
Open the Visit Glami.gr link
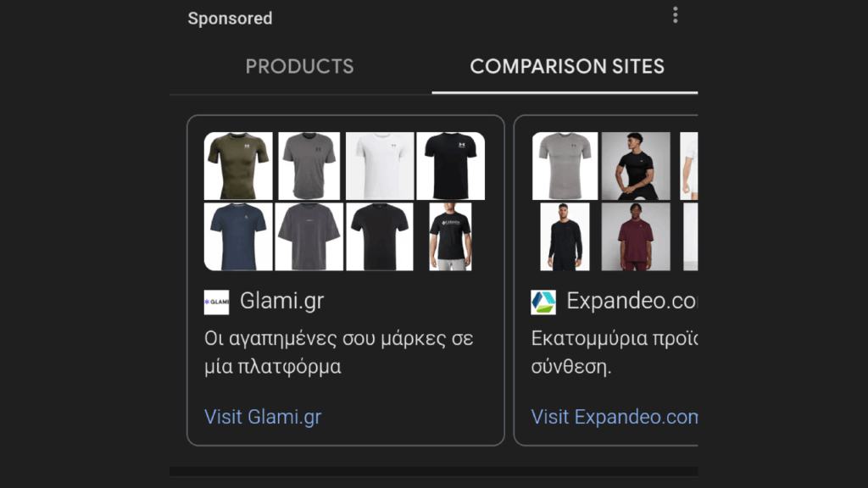(x=263, y=417)
